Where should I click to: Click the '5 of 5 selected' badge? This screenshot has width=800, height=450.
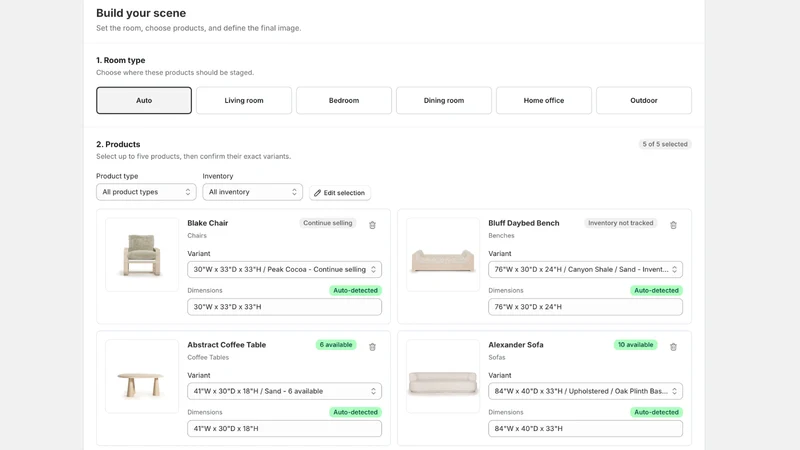(665, 144)
